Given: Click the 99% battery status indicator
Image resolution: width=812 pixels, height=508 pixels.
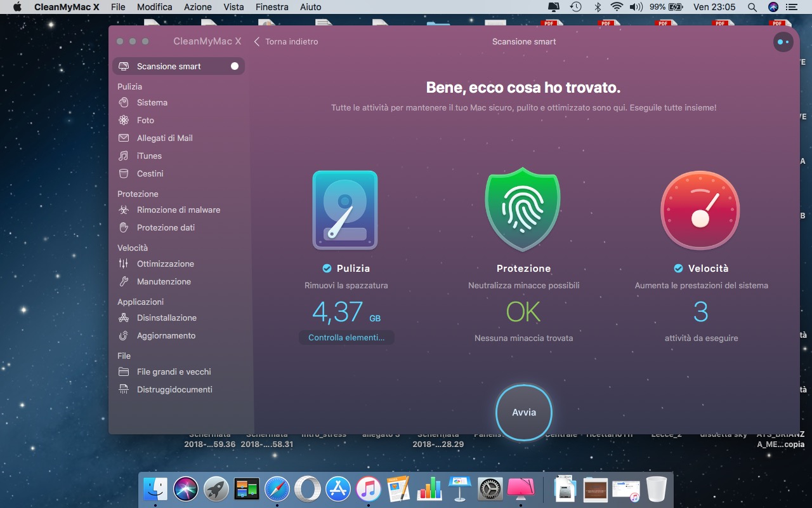Looking at the screenshot, I should (x=666, y=7).
